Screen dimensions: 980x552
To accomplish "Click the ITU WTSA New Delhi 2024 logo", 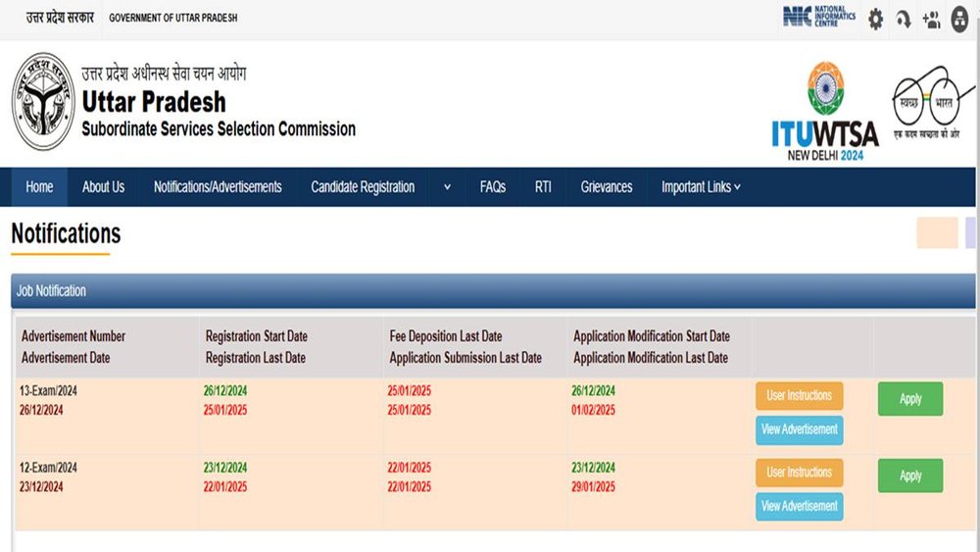I will click(x=824, y=113).
